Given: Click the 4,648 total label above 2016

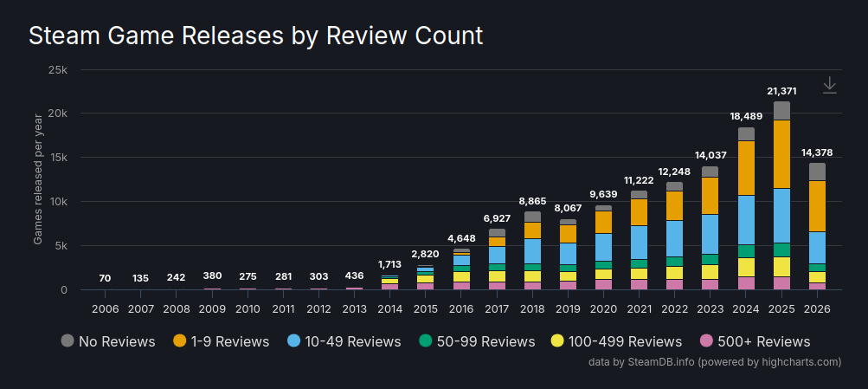Looking at the screenshot, I should coord(461,238).
